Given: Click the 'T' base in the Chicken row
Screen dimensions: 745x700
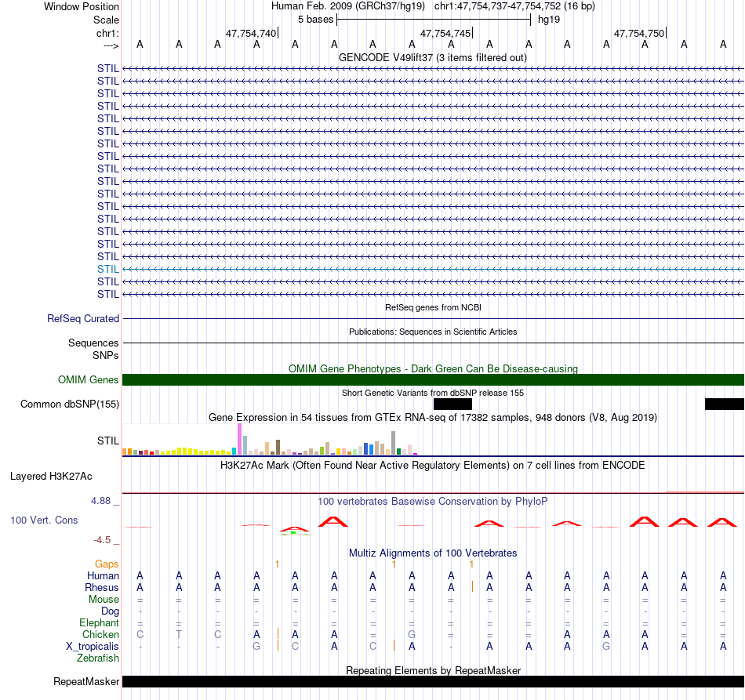Looking at the screenshot, I should (179, 634).
